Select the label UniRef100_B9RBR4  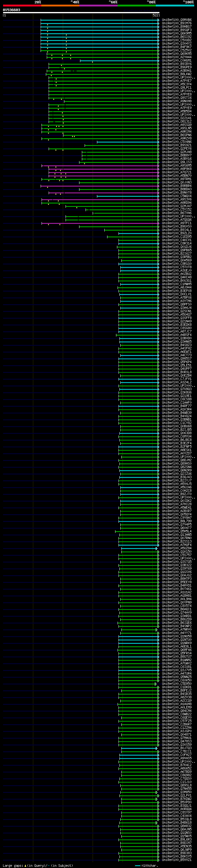pyautogui.click(x=177, y=186)
